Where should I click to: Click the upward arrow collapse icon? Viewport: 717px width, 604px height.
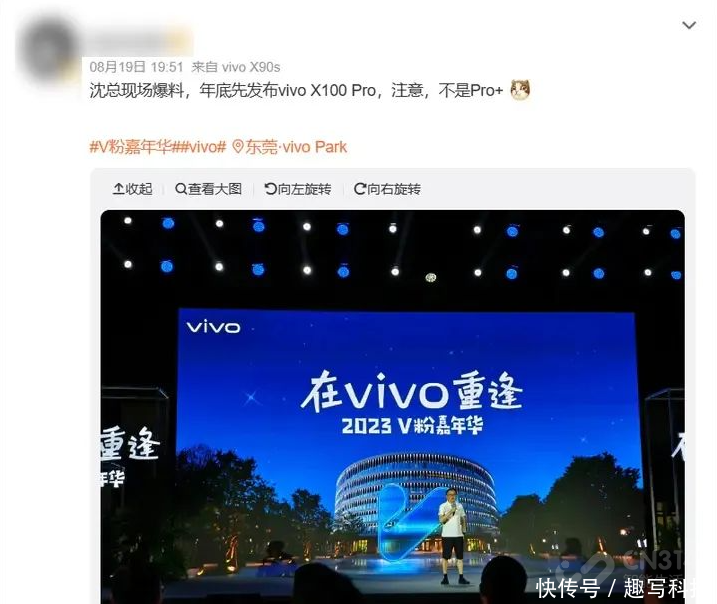coord(118,189)
